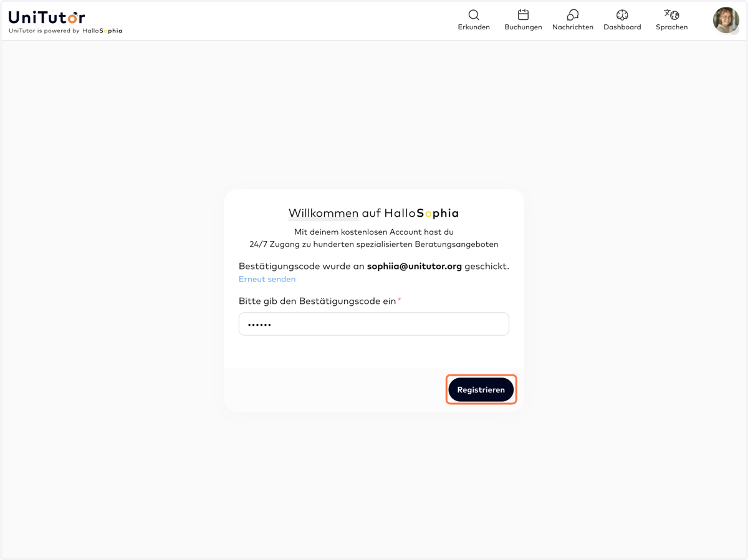
Task: Click the UniTutor logo
Action: tap(47, 17)
